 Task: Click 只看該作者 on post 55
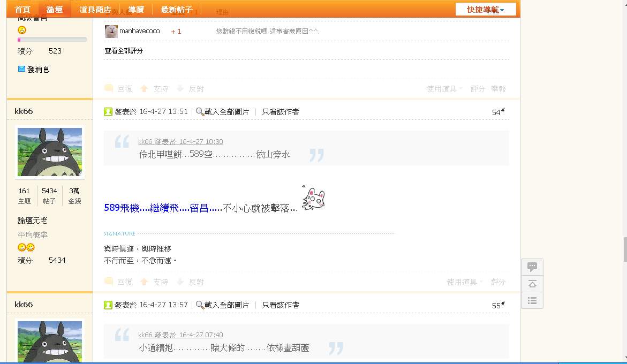point(281,305)
